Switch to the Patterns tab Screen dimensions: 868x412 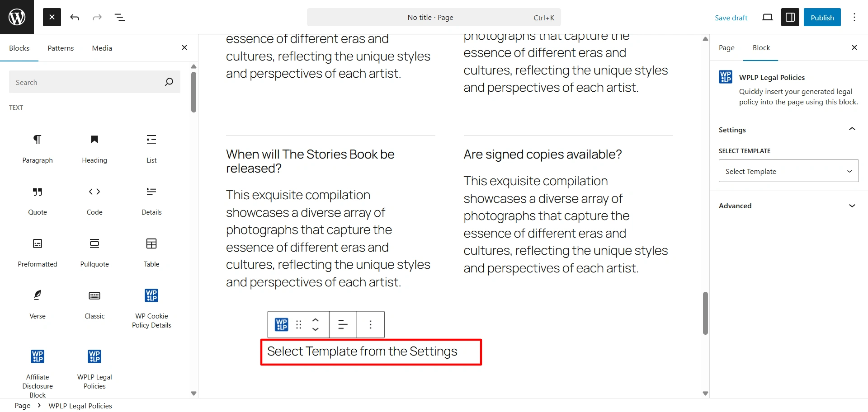61,48
